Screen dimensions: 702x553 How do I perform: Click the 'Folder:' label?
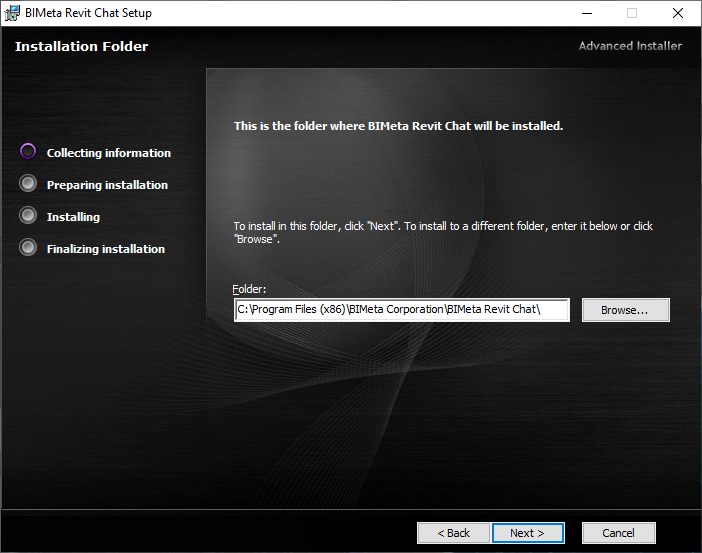tap(249, 289)
